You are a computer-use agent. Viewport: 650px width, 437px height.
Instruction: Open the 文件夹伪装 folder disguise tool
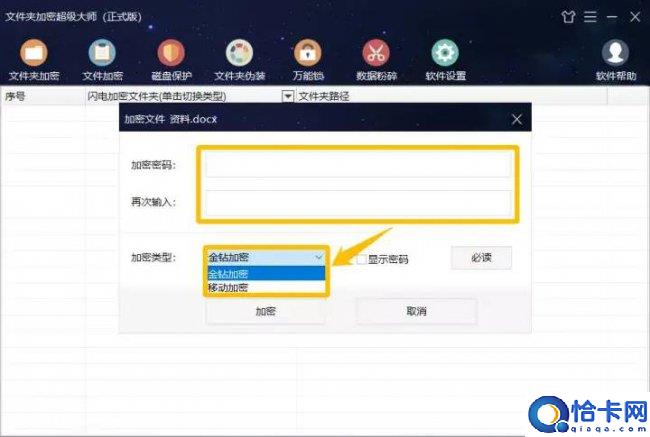pyautogui.click(x=240, y=60)
